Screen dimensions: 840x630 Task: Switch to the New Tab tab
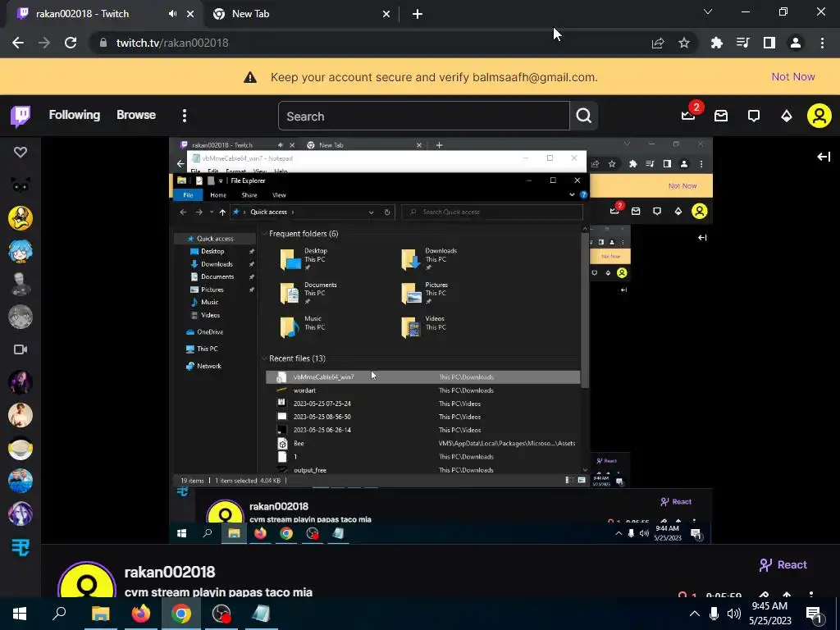click(251, 14)
